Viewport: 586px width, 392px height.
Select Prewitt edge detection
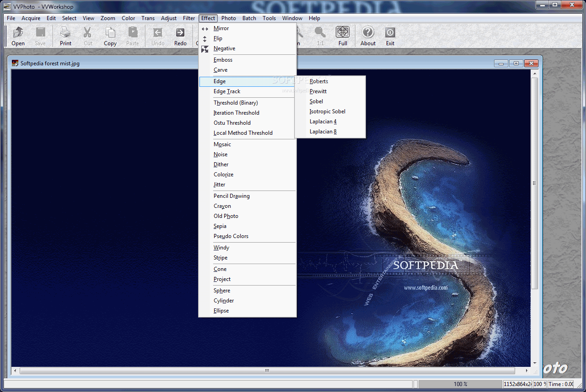pyautogui.click(x=330, y=91)
